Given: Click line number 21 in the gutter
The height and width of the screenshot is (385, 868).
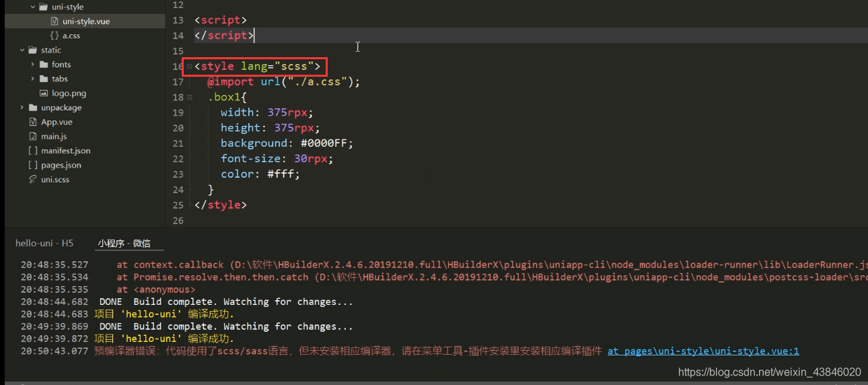Looking at the screenshot, I should [x=178, y=143].
